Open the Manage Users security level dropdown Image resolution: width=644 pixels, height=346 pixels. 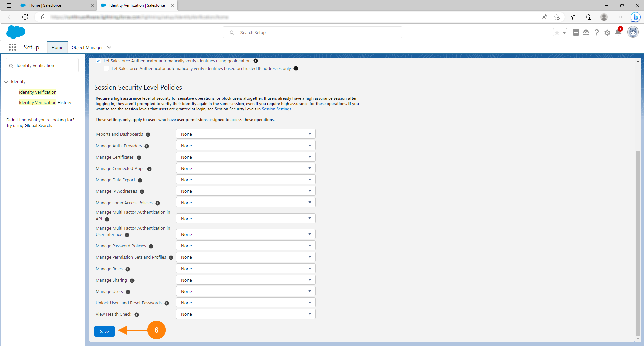(246, 291)
